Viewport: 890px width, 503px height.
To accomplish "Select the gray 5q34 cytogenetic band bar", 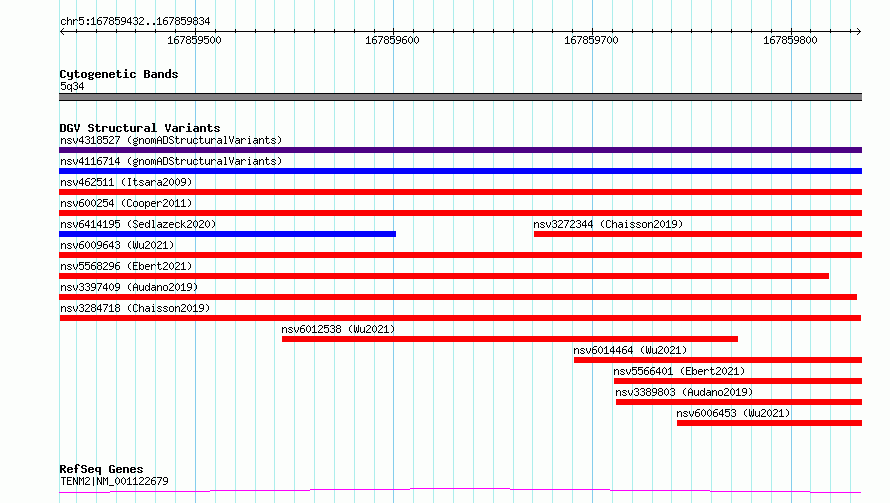I will pos(460,97).
